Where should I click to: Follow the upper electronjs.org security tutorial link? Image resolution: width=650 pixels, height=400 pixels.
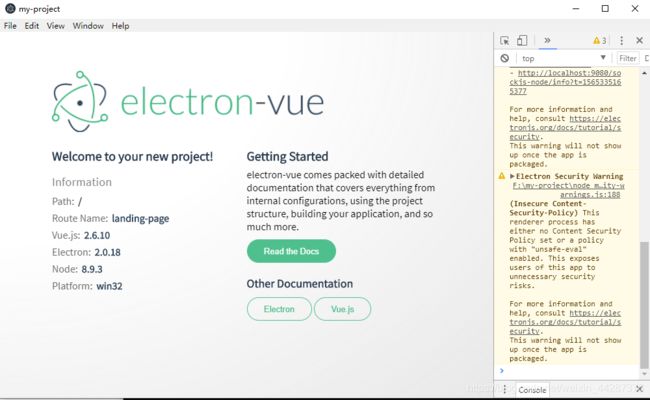tap(565, 128)
